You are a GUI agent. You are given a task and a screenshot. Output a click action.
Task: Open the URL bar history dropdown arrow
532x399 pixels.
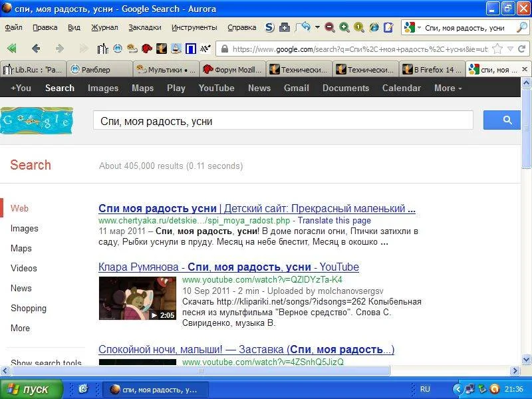[x=510, y=49]
